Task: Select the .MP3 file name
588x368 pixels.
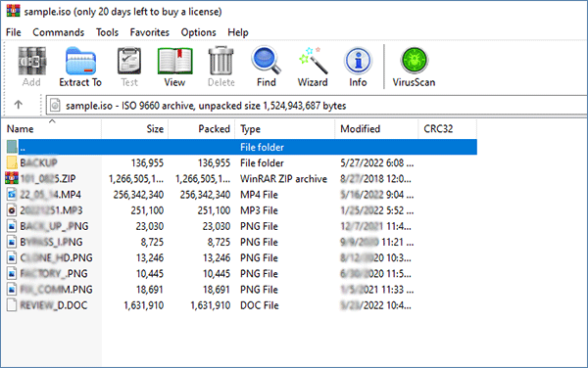Action: (x=51, y=210)
